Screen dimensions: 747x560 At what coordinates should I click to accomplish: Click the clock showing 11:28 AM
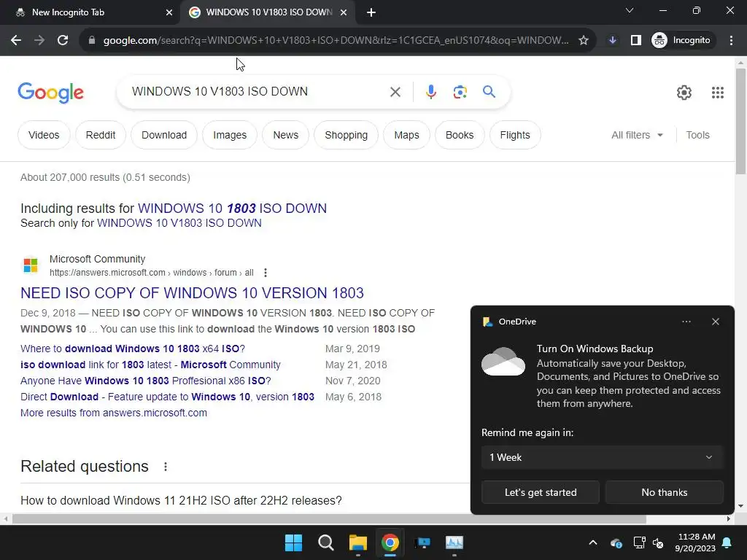696,537
